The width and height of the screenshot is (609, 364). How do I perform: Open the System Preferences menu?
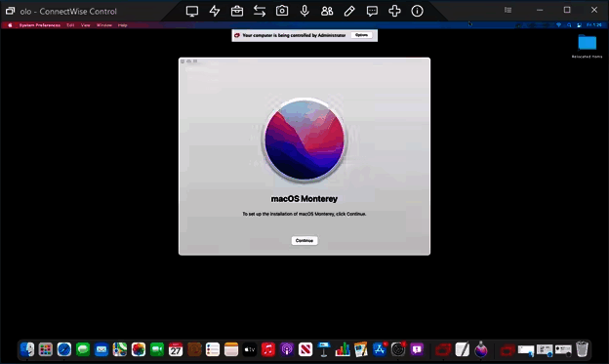click(x=40, y=25)
